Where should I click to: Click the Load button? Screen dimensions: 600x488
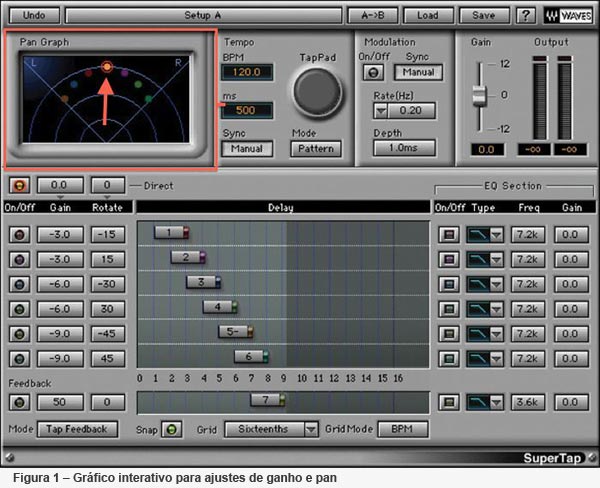(x=428, y=16)
